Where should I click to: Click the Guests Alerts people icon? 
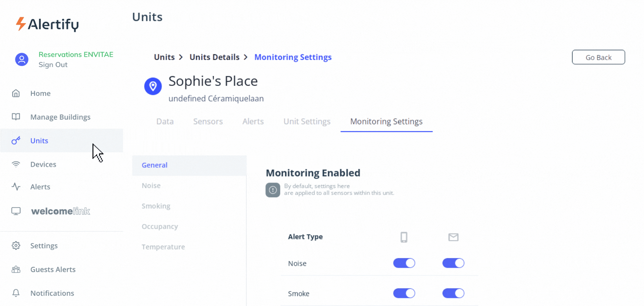(x=16, y=270)
